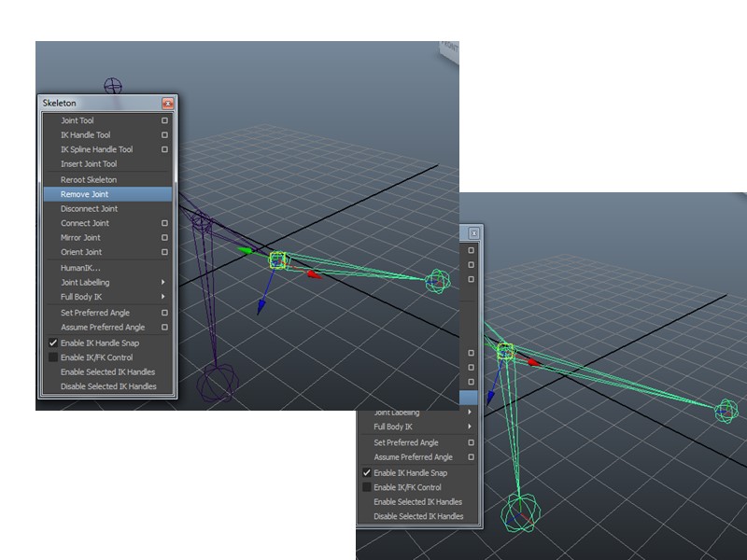Select green joint at far end of long bone

(x=726, y=411)
